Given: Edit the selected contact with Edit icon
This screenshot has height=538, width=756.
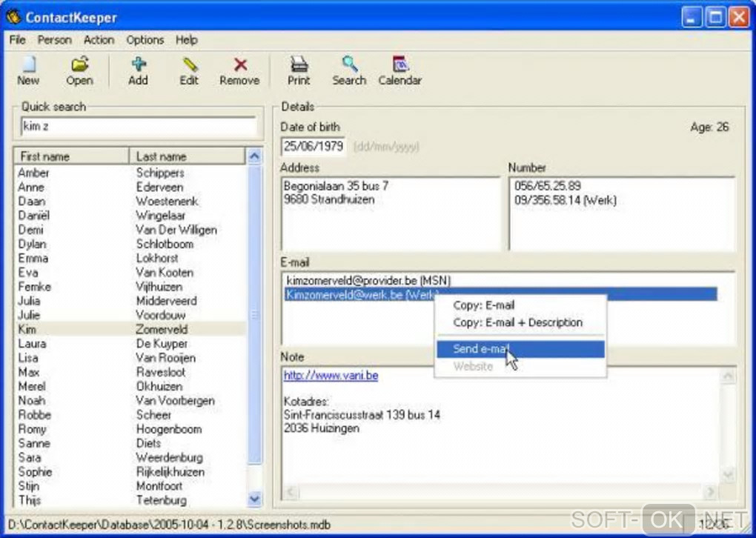Looking at the screenshot, I should point(189,70).
